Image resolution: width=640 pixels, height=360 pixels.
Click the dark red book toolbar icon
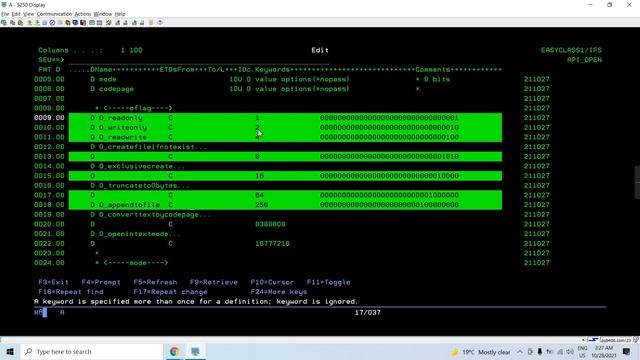83,23
